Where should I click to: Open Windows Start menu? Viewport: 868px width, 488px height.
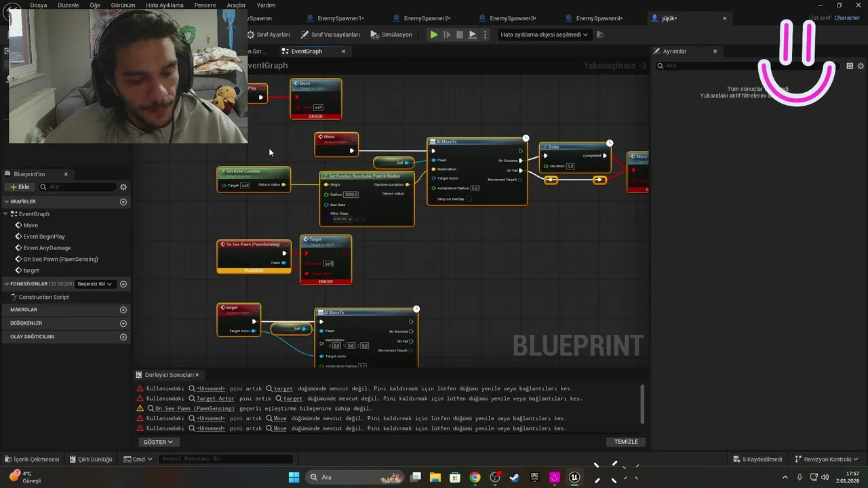(x=294, y=477)
